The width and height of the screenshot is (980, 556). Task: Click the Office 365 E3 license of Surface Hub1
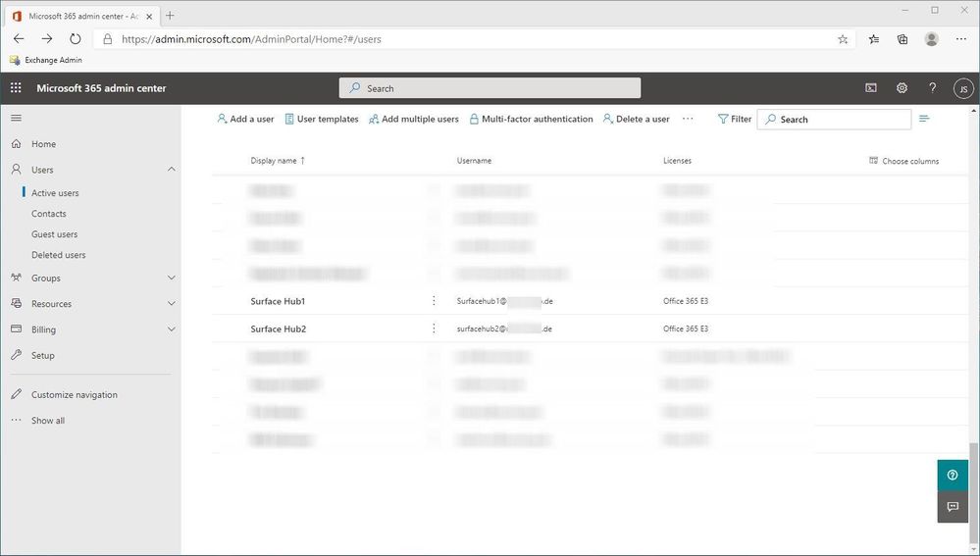[x=686, y=301]
